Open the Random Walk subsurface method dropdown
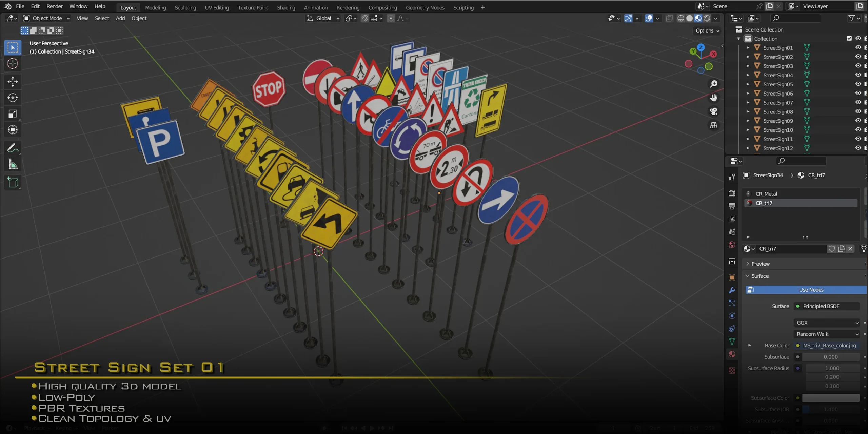 [x=827, y=334]
